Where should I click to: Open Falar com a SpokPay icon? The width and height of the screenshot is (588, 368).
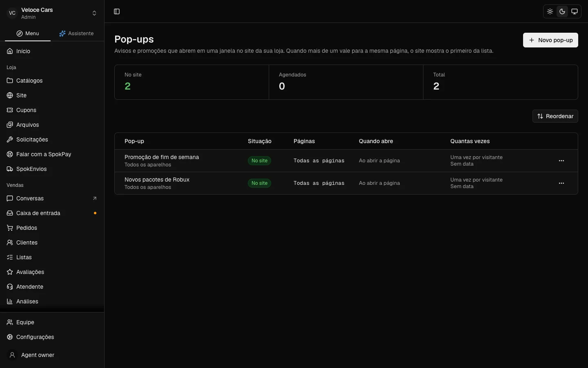point(10,154)
